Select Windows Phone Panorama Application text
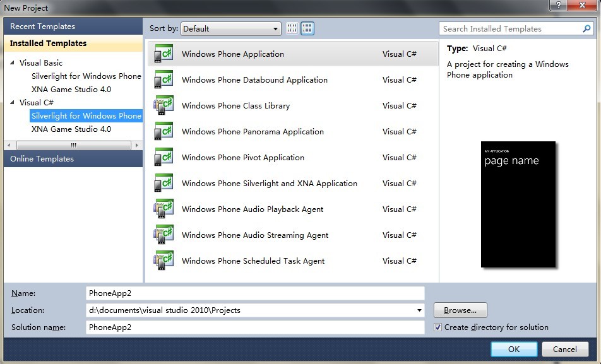Viewport: 601px width, 364px height. [x=253, y=131]
